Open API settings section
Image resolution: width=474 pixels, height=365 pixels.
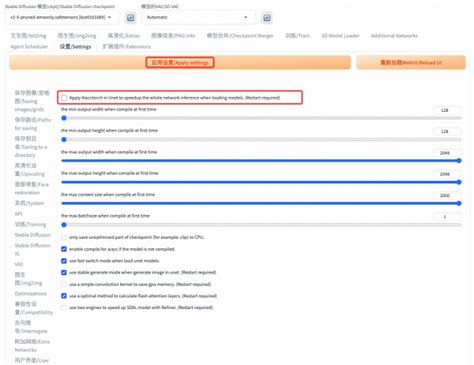18,214
